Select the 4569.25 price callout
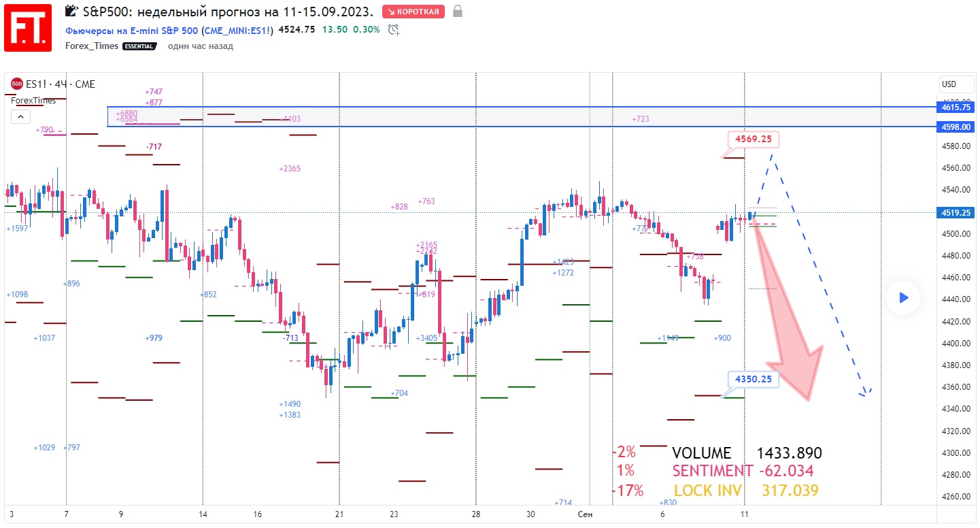 pyautogui.click(x=753, y=139)
